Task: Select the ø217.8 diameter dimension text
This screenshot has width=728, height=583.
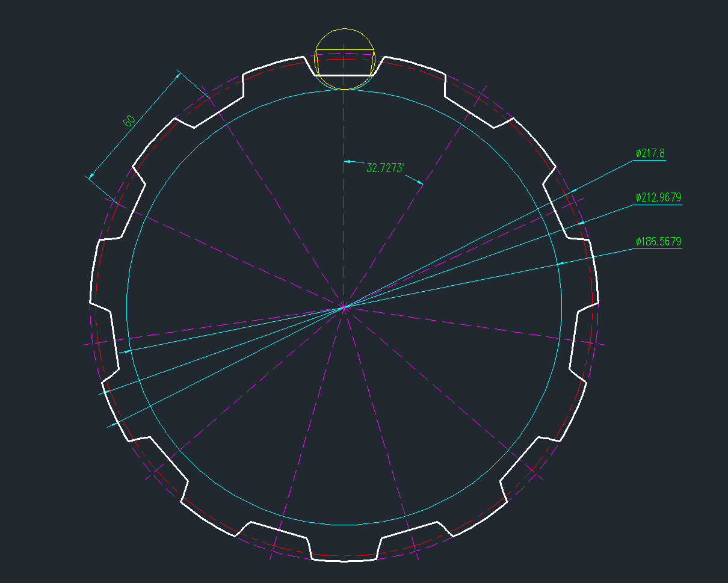Action: click(650, 153)
